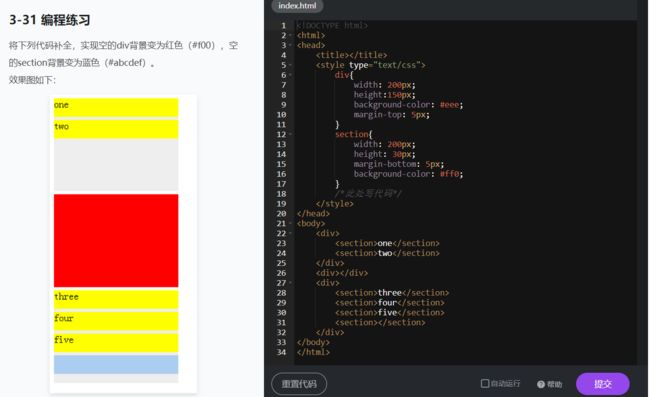This screenshot has height=397, width=650.
Task: Click line number 26 in the gutter
Action: [x=281, y=273]
